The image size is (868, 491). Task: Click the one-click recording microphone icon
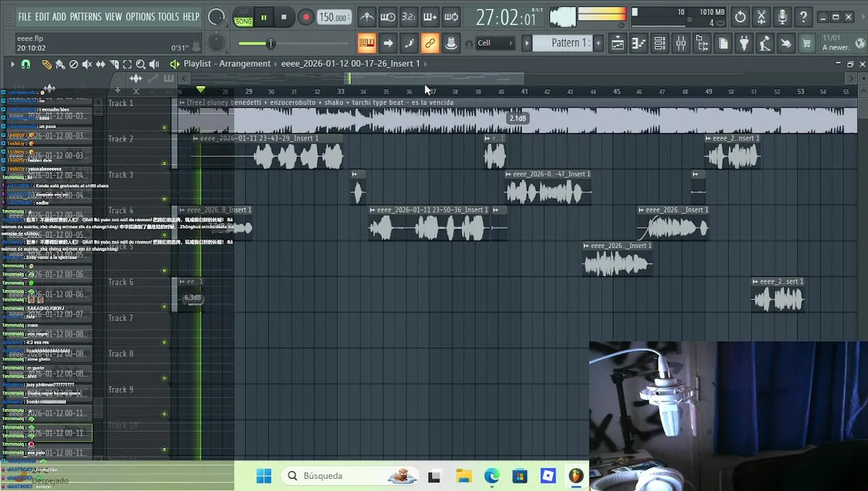coord(783,17)
